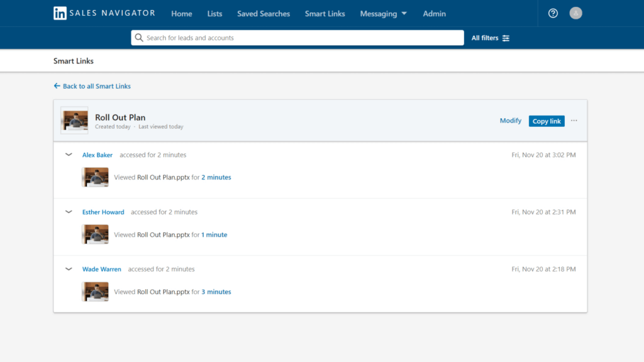Click the user profile avatar icon

pyautogui.click(x=575, y=13)
